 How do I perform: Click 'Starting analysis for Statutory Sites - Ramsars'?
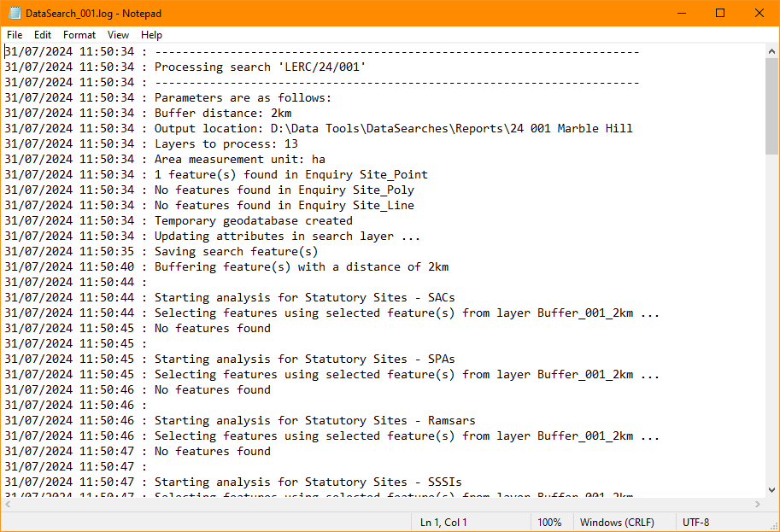point(315,421)
